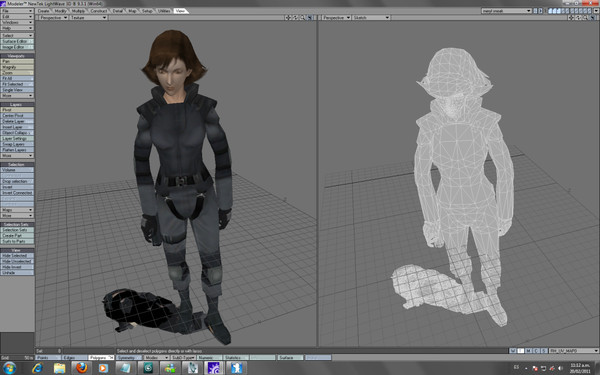Viewport: 600px width, 375px height.
Task: Click the zoom magnifier icon in the left viewport header
Action: (x=302, y=18)
